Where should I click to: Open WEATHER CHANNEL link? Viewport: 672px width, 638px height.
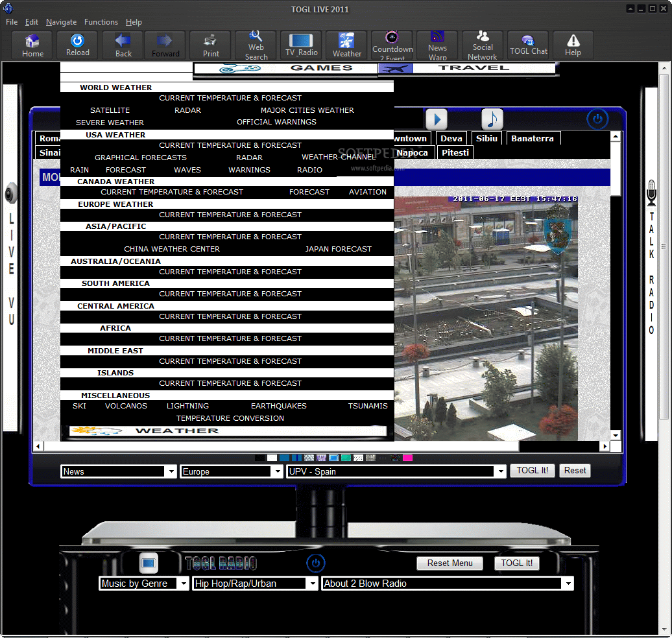tap(339, 157)
